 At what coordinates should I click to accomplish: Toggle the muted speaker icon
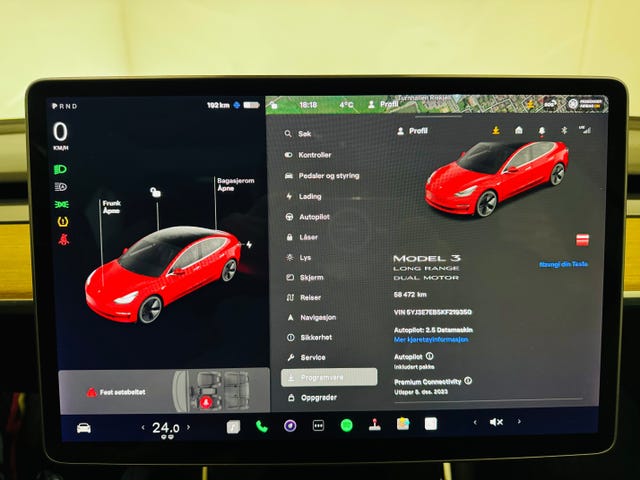pyautogui.click(x=496, y=422)
